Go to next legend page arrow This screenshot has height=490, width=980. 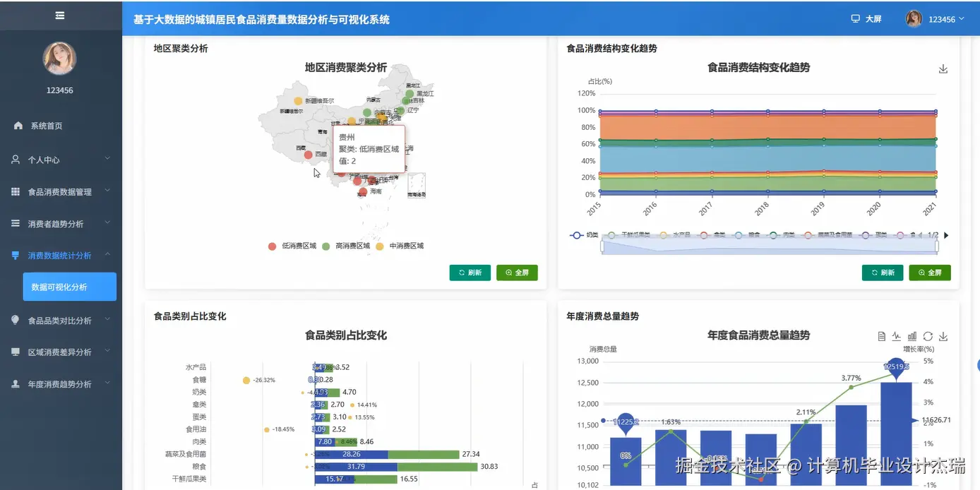pyautogui.click(x=946, y=235)
